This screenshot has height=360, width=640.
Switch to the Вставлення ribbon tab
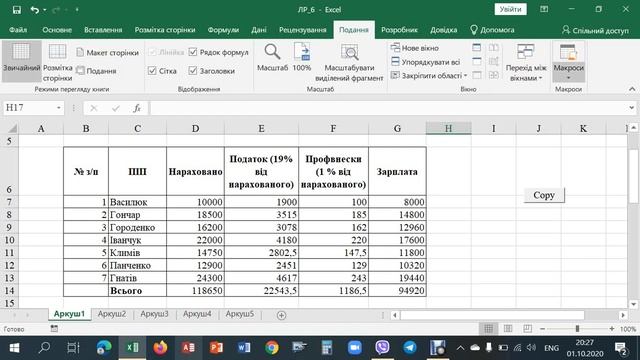103,30
